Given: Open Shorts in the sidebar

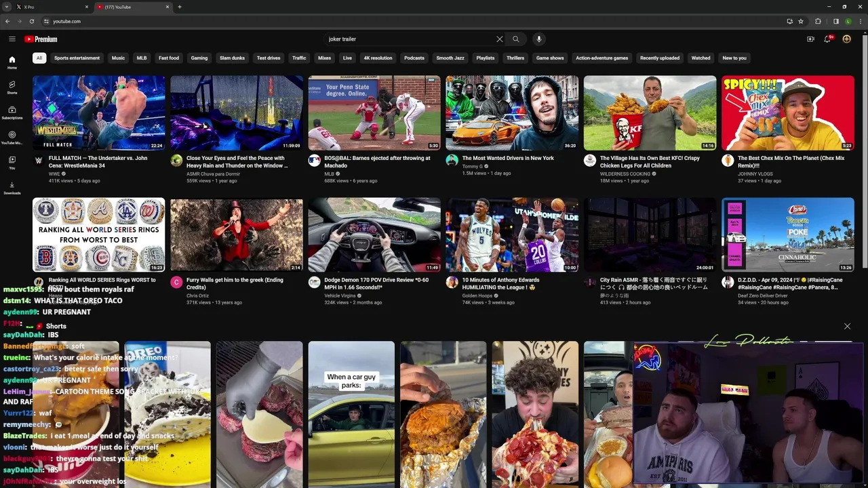Looking at the screenshot, I should tap(12, 87).
